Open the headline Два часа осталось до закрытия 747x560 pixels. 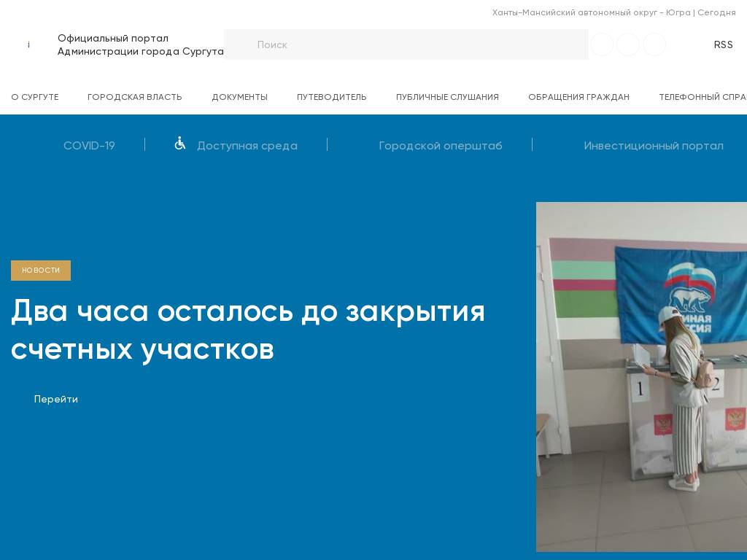coord(248,330)
